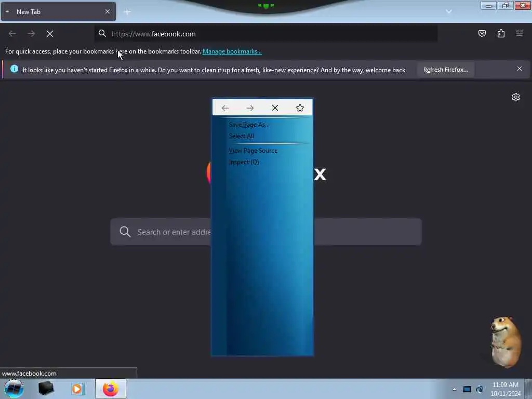Screen dimensions: 532x399
Task: Dismiss the Refresh Firefox notification bar
Action: point(520,69)
